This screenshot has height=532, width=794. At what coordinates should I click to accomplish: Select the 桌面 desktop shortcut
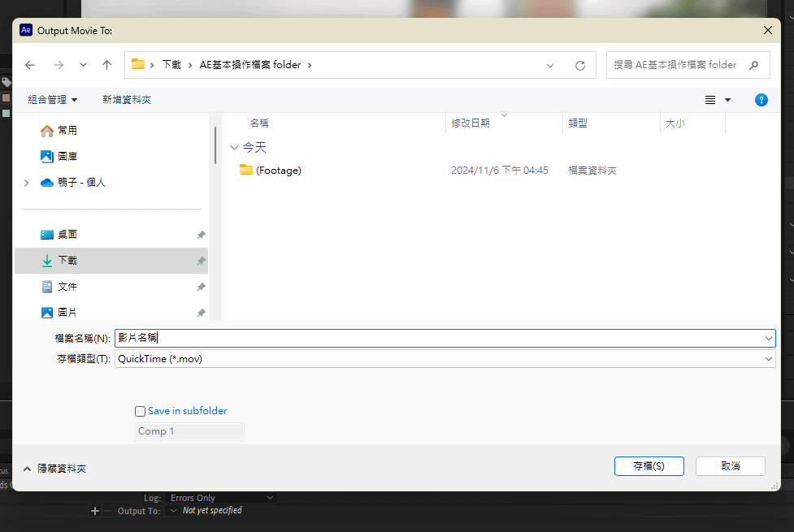tap(67, 235)
